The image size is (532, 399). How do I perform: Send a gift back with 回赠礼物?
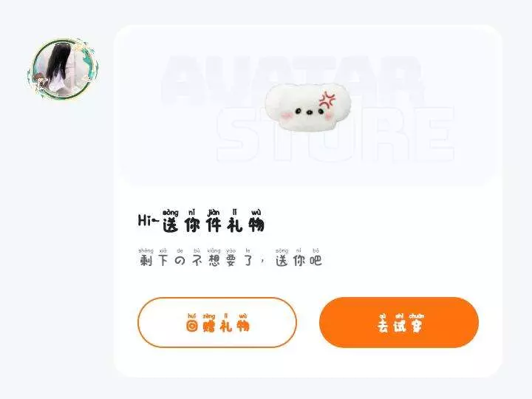click(x=217, y=322)
